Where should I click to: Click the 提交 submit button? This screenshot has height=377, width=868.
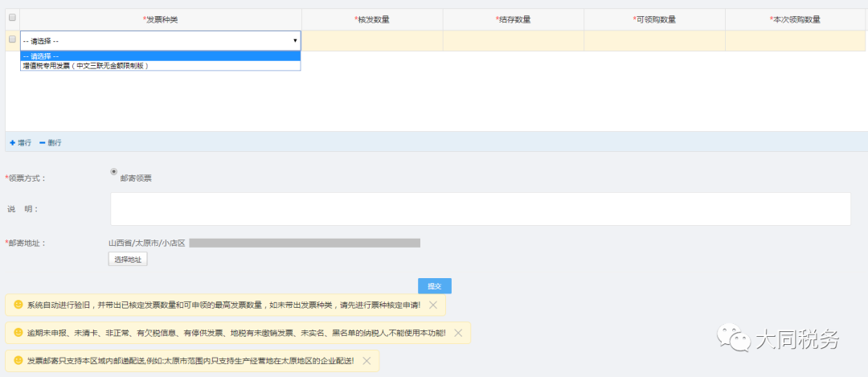point(435,285)
